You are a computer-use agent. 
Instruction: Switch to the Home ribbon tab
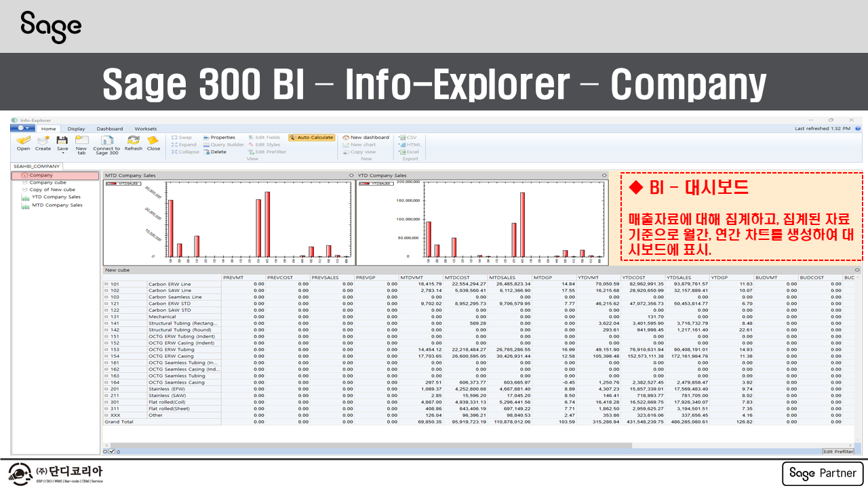tap(47, 128)
